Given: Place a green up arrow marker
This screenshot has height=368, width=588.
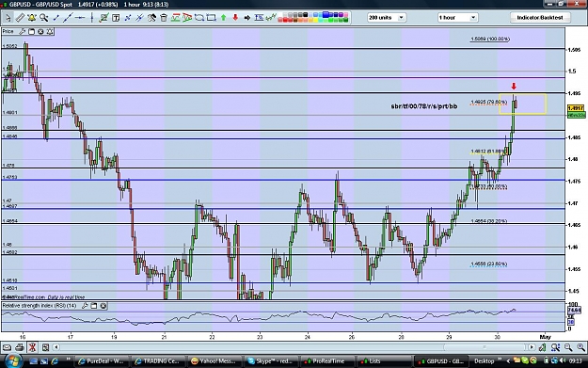Looking at the screenshot, I should 223,18.
